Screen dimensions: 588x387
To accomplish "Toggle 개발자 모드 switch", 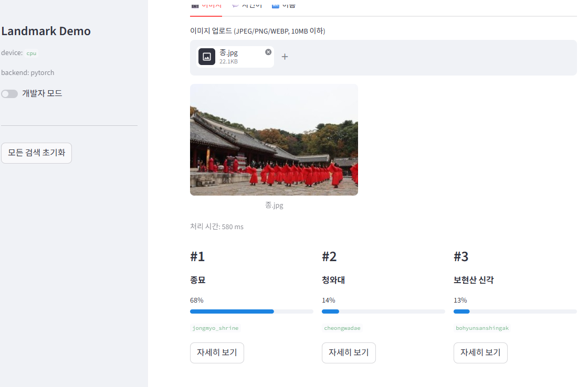I will point(9,94).
